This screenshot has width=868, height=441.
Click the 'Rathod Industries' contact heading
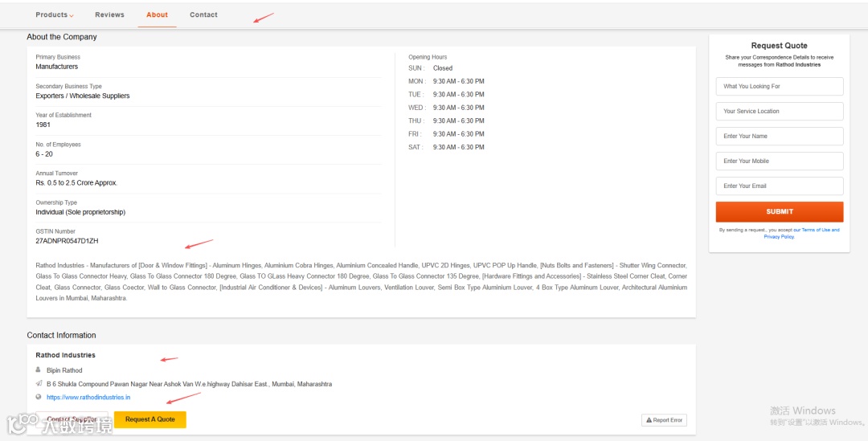(x=65, y=355)
